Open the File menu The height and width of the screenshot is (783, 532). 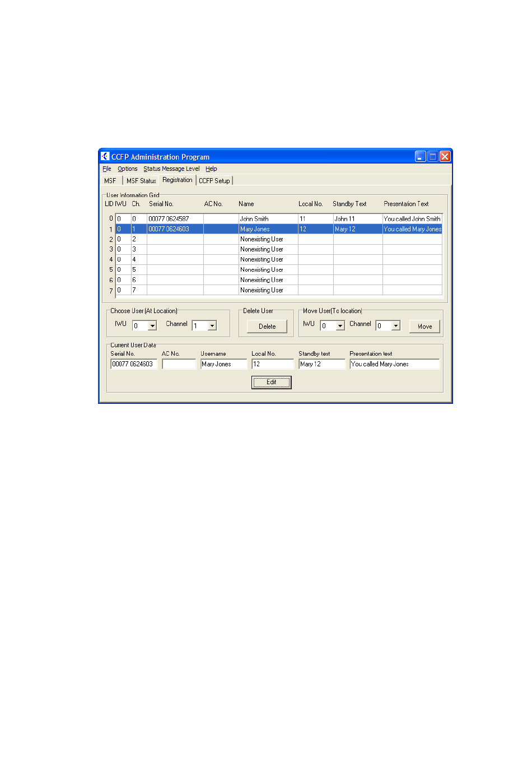pyautogui.click(x=106, y=169)
